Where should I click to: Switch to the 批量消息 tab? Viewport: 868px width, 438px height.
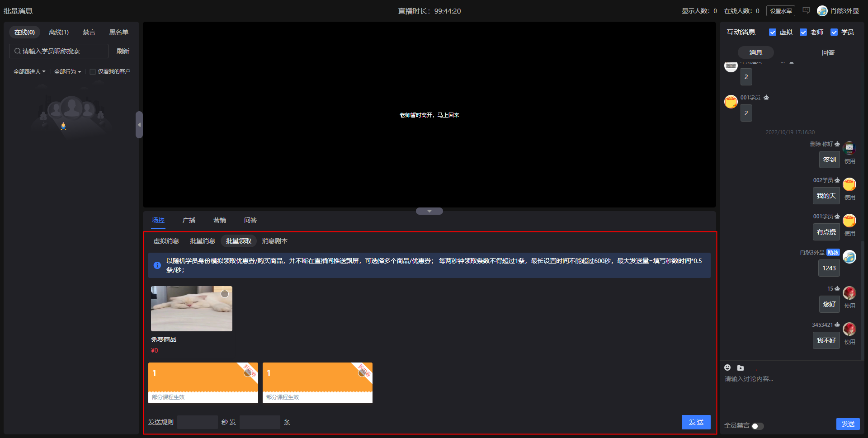(202, 241)
